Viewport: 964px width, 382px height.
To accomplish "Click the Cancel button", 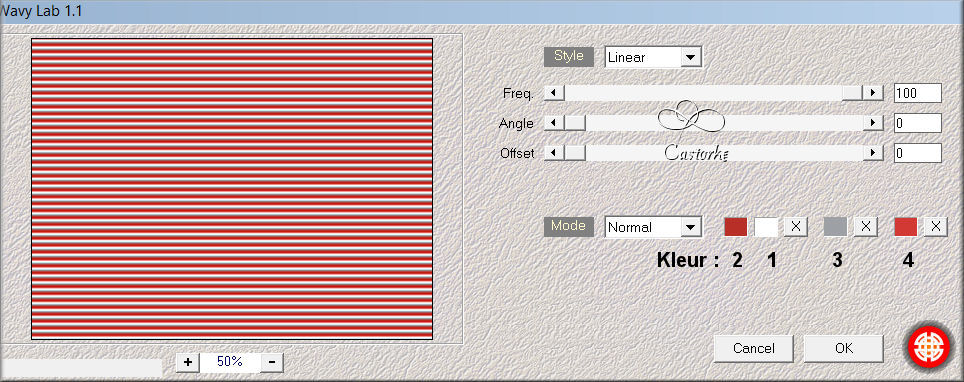I will [754, 348].
